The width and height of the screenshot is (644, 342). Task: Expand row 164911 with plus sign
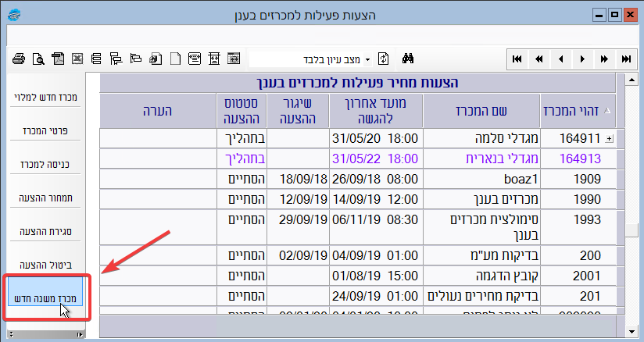click(x=610, y=138)
